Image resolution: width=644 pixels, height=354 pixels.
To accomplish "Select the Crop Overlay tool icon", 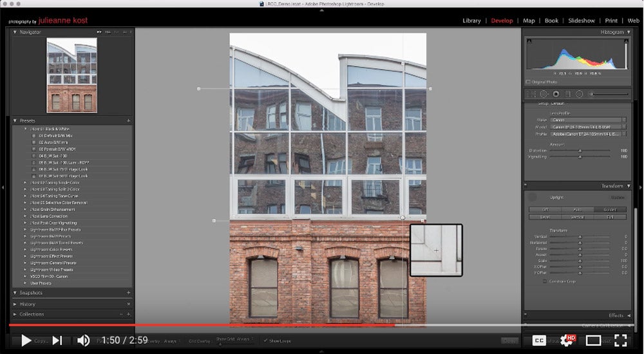I will point(531,94).
